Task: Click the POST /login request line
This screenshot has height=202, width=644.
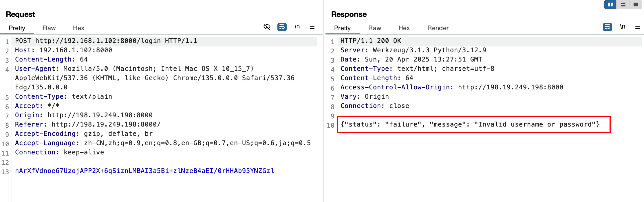Action: [x=106, y=41]
